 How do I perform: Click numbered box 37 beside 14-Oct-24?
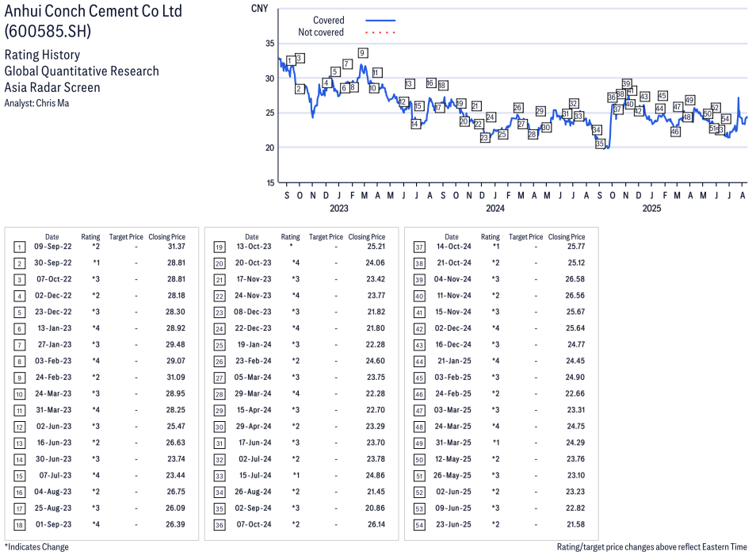tap(419, 247)
